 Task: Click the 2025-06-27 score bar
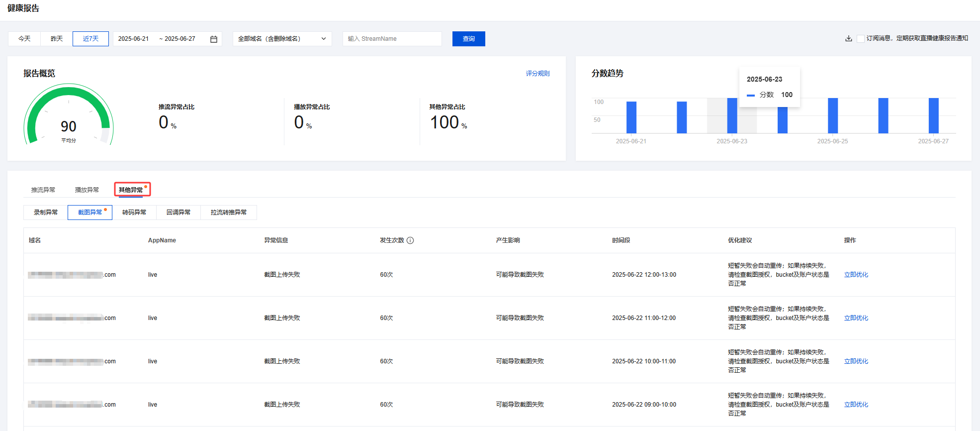pos(933,115)
